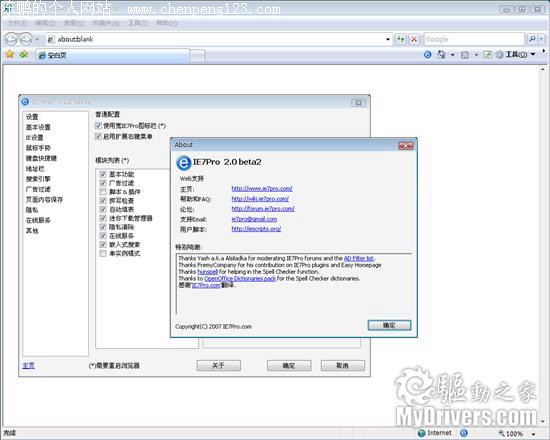This screenshot has width=550, height=440.
Task: Toggle the 迷你下载管理器 checkbox
Action: [x=103, y=218]
